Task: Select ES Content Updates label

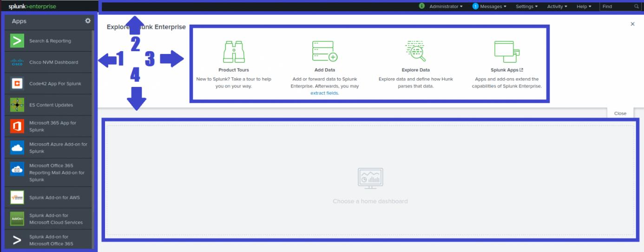Action: tap(51, 105)
